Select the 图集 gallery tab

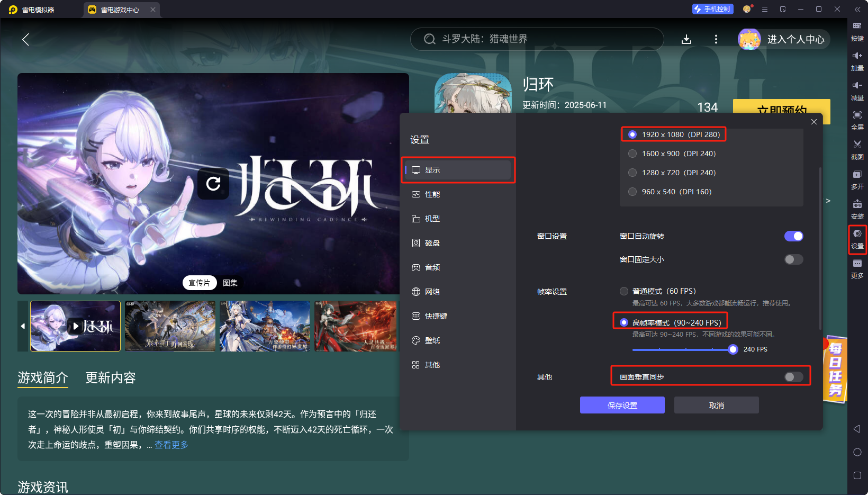click(x=230, y=283)
